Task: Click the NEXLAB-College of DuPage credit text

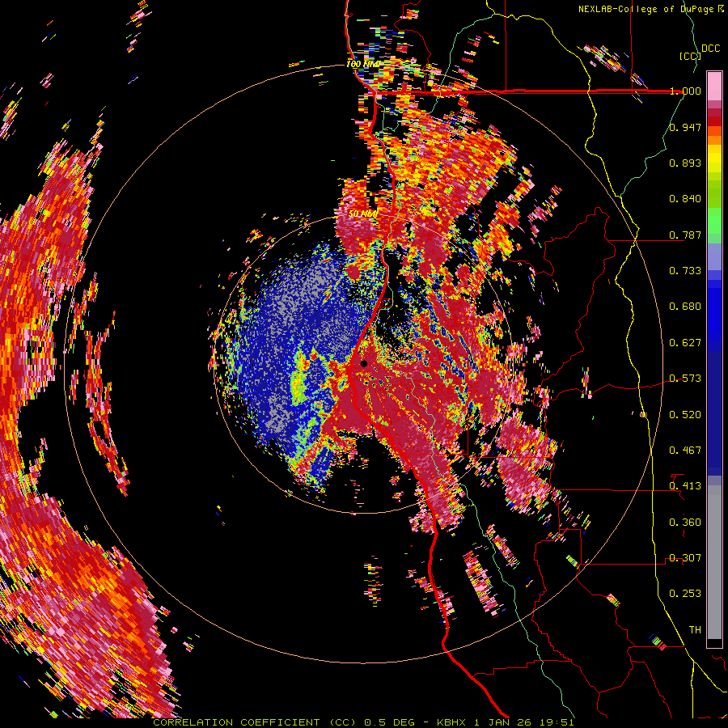Action: click(651, 9)
